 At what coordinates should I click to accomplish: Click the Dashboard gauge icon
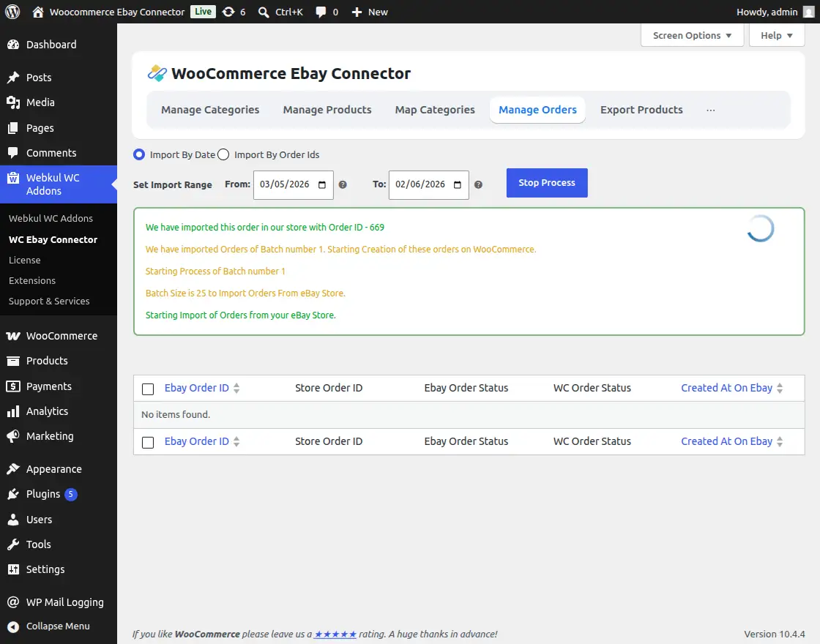tap(14, 45)
